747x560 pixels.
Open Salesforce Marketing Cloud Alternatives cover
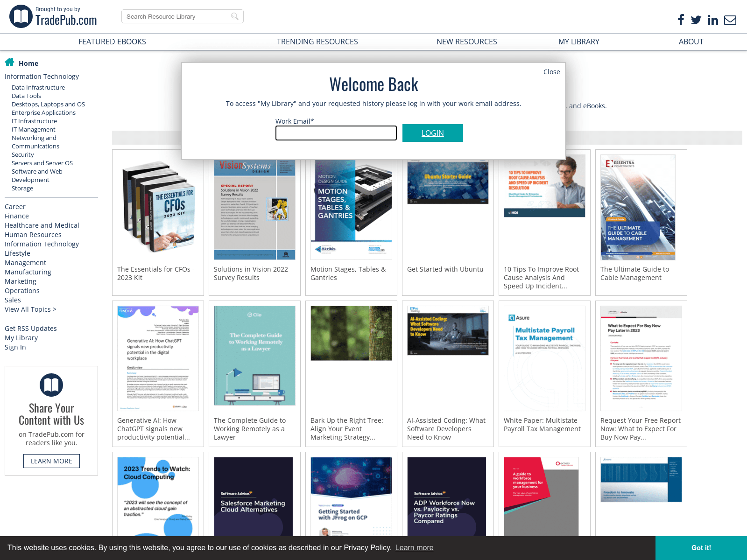pos(254,497)
